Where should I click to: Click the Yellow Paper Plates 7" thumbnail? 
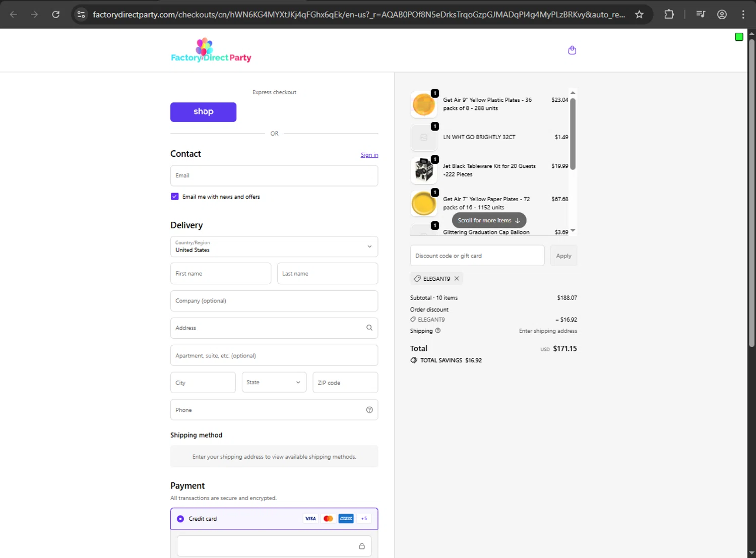[424, 204]
